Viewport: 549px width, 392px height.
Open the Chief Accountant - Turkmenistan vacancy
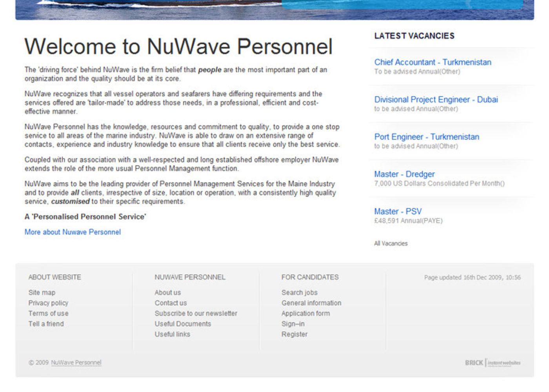coord(432,62)
